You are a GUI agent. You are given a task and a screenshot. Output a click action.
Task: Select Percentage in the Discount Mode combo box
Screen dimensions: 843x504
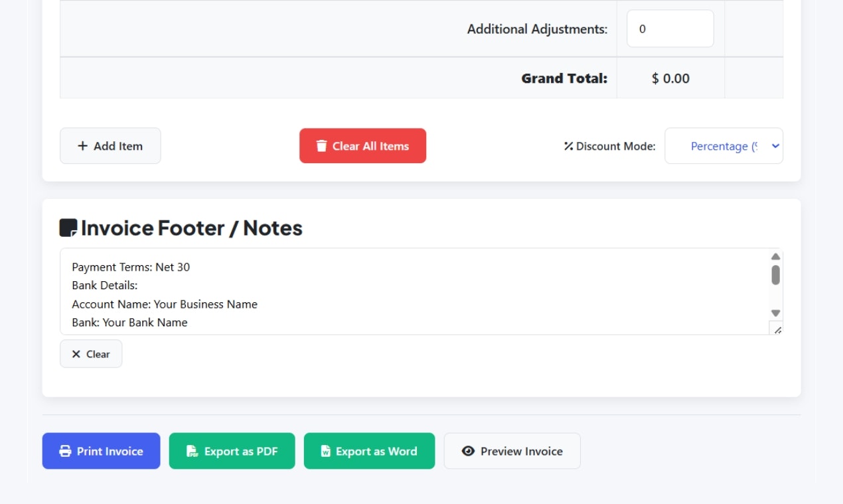pyautogui.click(x=724, y=145)
